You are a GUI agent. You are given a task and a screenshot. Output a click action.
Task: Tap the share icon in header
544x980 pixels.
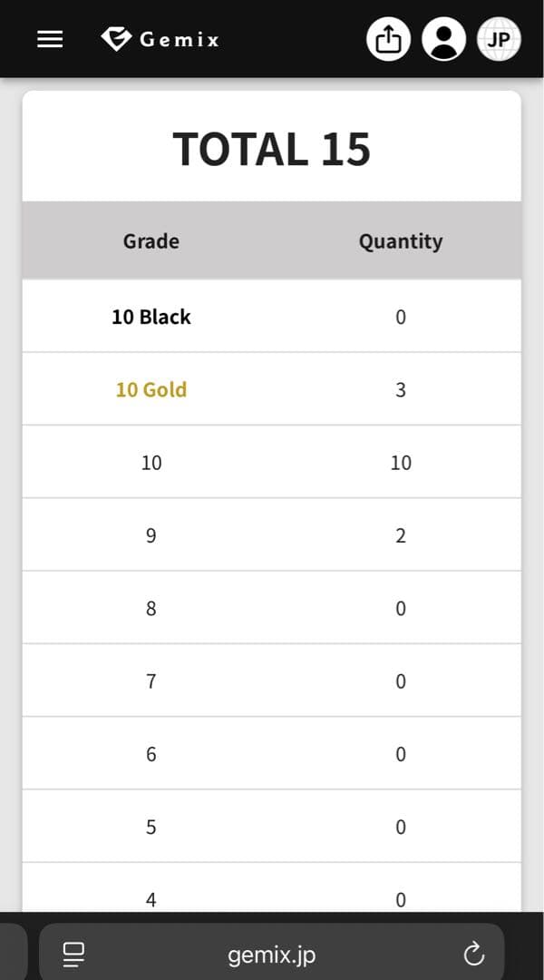tap(388, 39)
